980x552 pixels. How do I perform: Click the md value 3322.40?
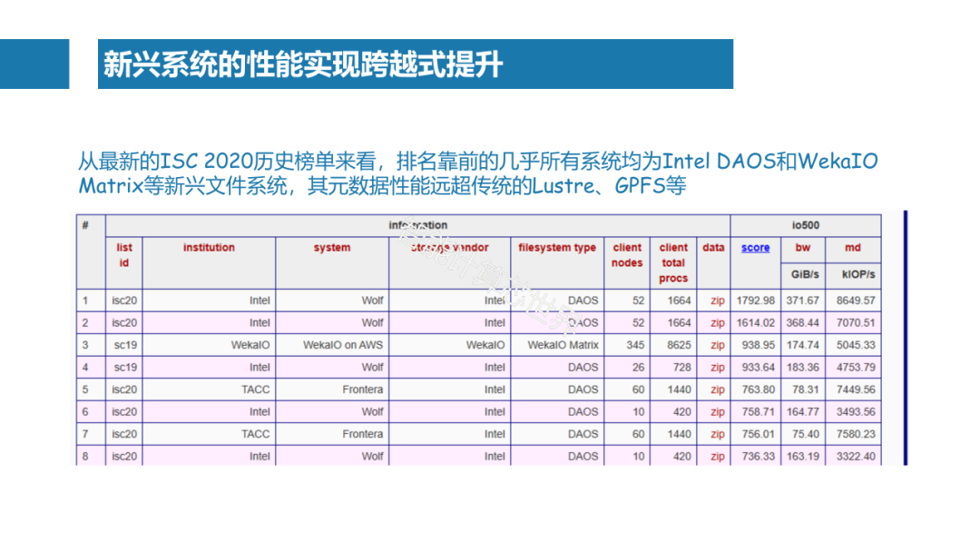(856, 457)
